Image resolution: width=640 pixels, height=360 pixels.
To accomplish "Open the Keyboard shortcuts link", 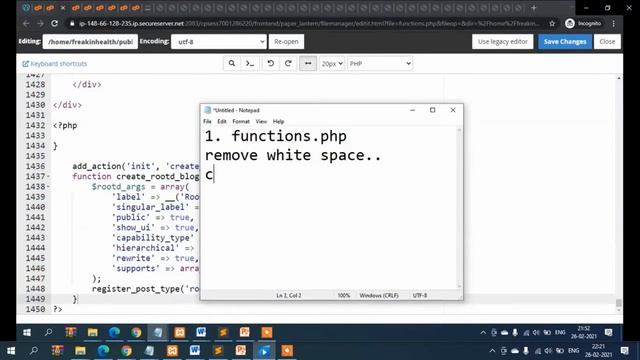I will pyautogui.click(x=55, y=64).
